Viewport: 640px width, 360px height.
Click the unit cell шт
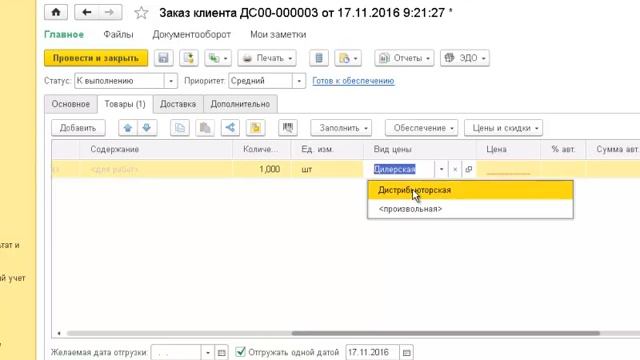(x=327, y=169)
